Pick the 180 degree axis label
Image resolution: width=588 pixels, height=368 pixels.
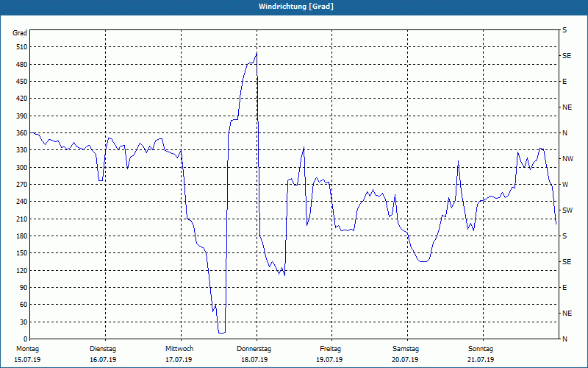(23, 236)
